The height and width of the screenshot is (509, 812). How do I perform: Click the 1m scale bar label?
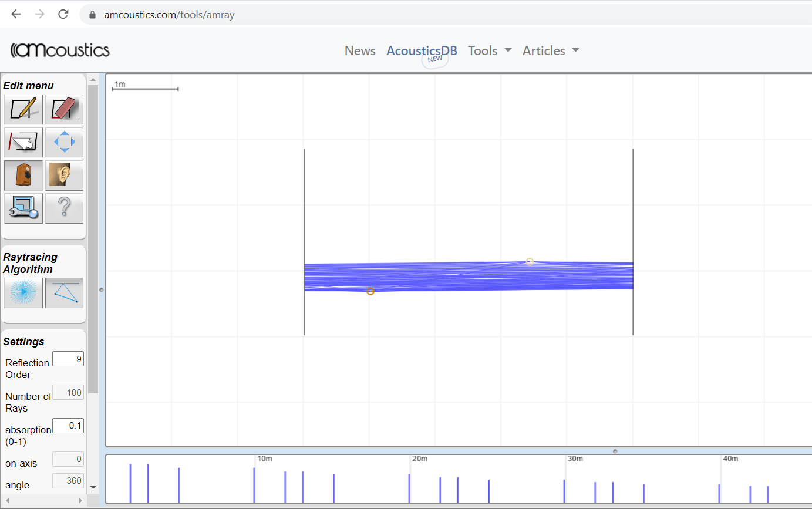120,85
